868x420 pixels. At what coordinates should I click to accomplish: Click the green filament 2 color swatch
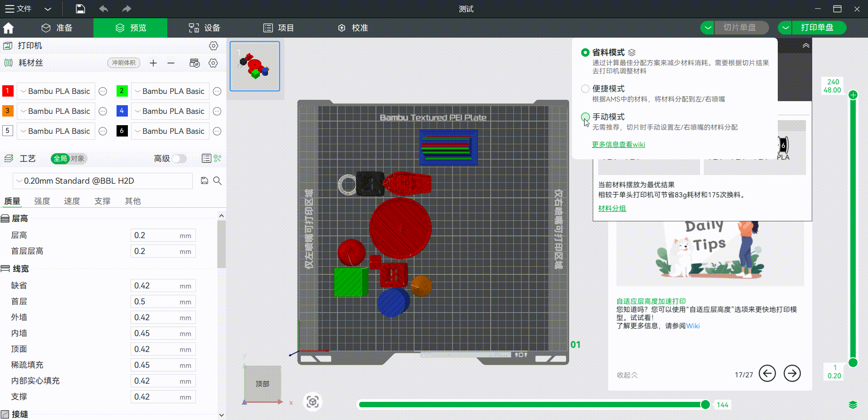122,91
